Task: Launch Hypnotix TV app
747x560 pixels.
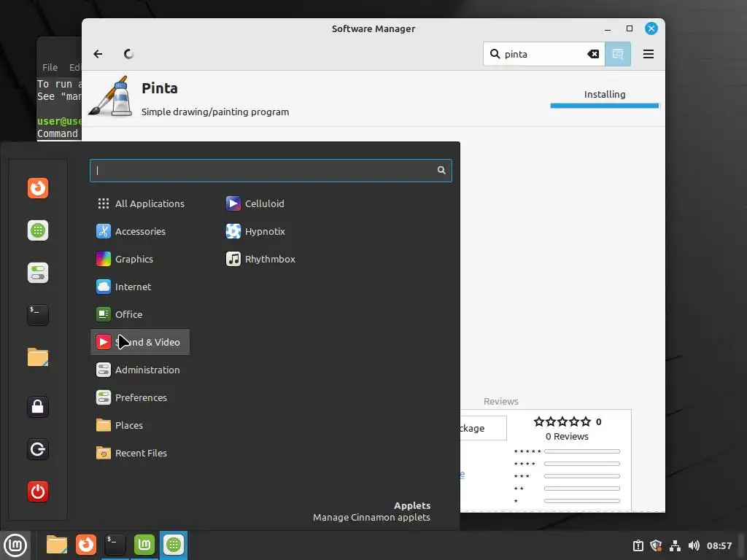Action: coord(255,231)
